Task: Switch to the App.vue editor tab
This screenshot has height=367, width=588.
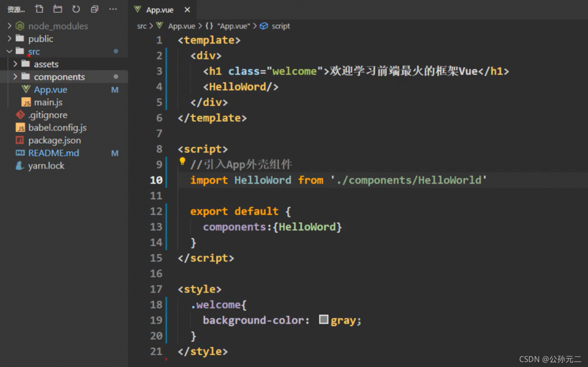Action: (x=159, y=10)
